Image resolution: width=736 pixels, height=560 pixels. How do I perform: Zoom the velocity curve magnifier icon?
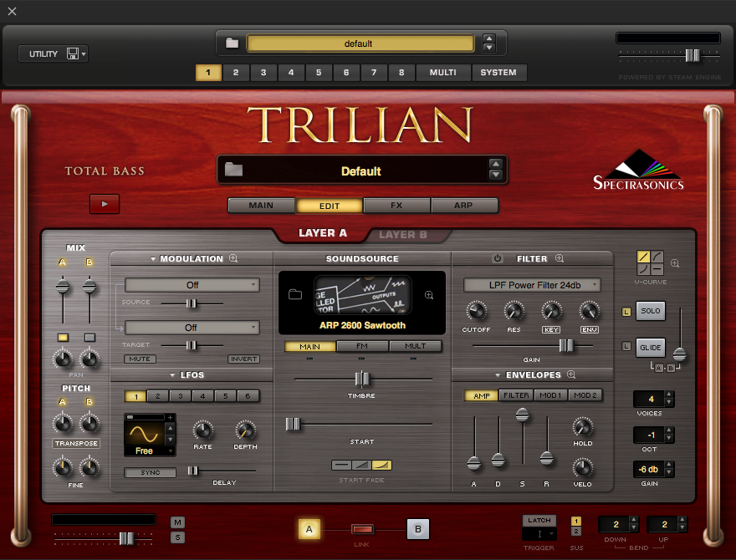(675, 263)
